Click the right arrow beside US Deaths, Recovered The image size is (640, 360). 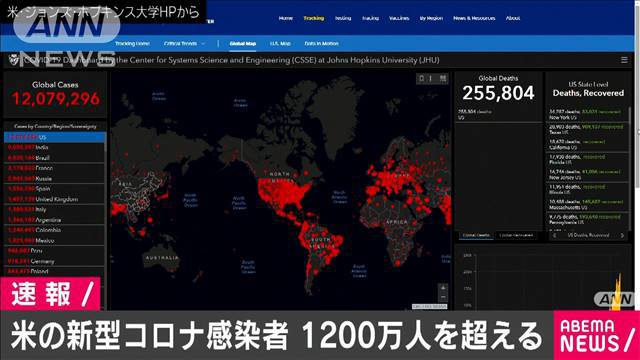(622, 236)
